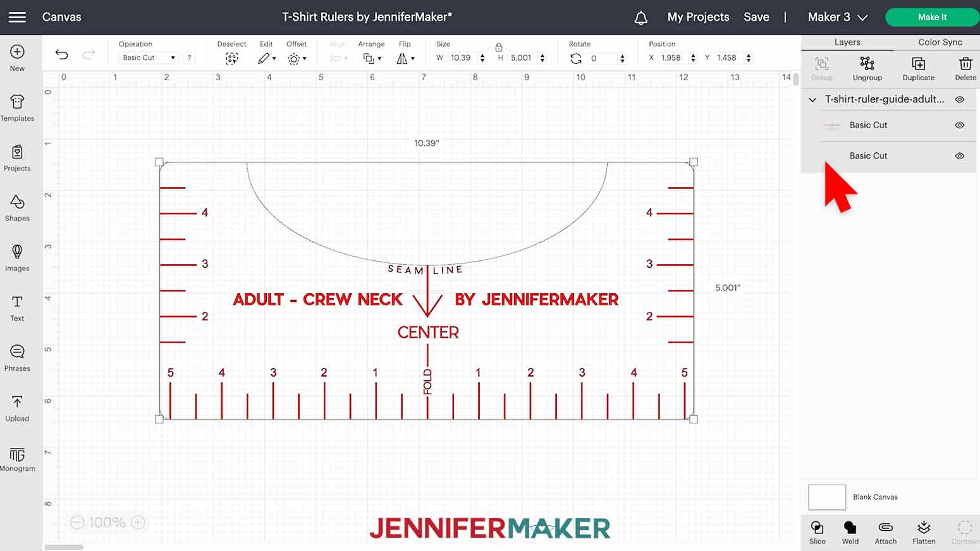
Task: Switch to the Color Sync tab
Action: point(940,42)
